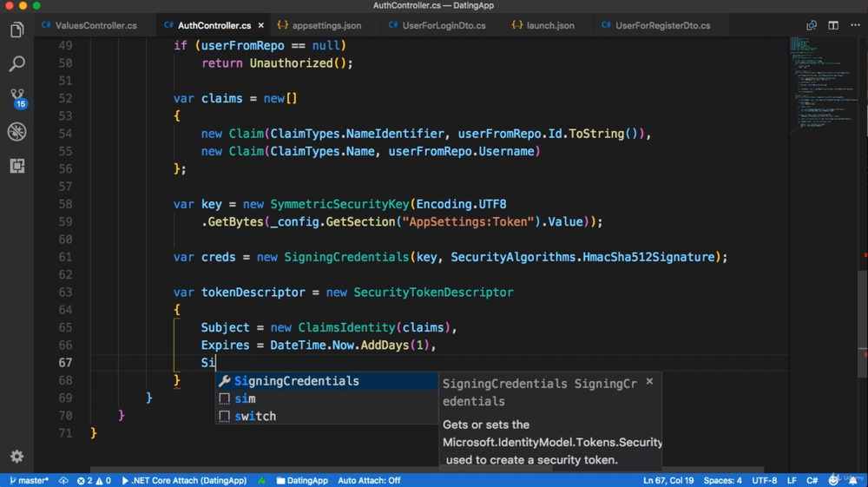The image size is (868, 487).
Task: Open the editor More Actions menu
Action: pos(855,25)
